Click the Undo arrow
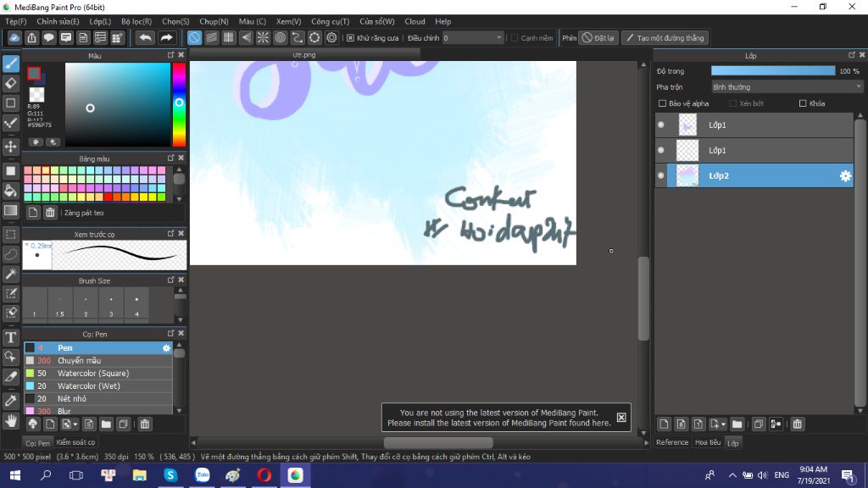The height and width of the screenshot is (488, 868). pyautogui.click(x=145, y=37)
